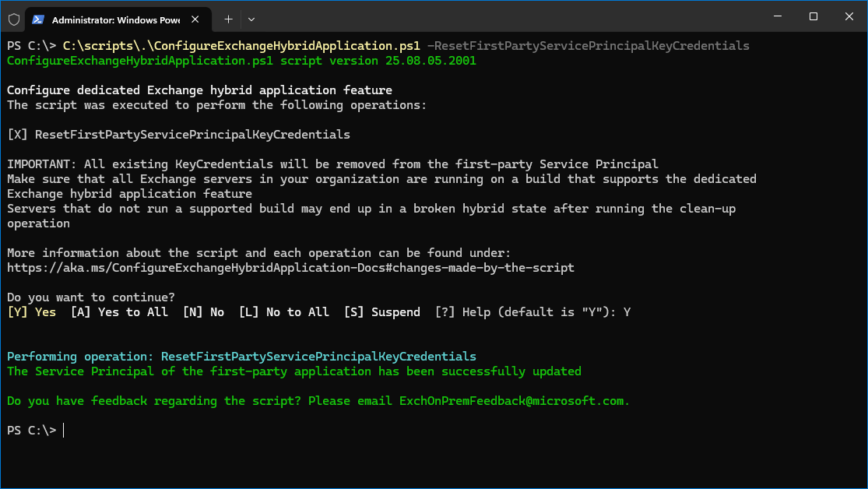The width and height of the screenshot is (868, 489).
Task: Click the PowerShell icon on the tab
Action: (x=37, y=19)
